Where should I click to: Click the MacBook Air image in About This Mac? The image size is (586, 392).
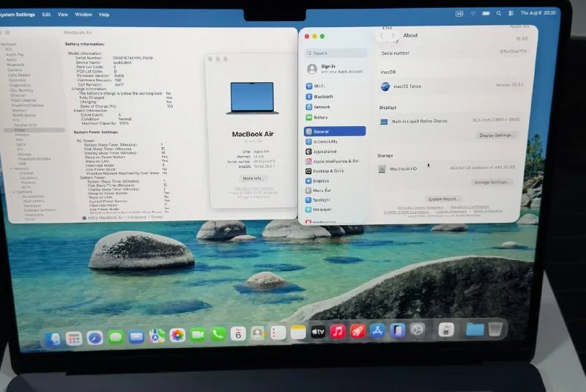(252, 98)
